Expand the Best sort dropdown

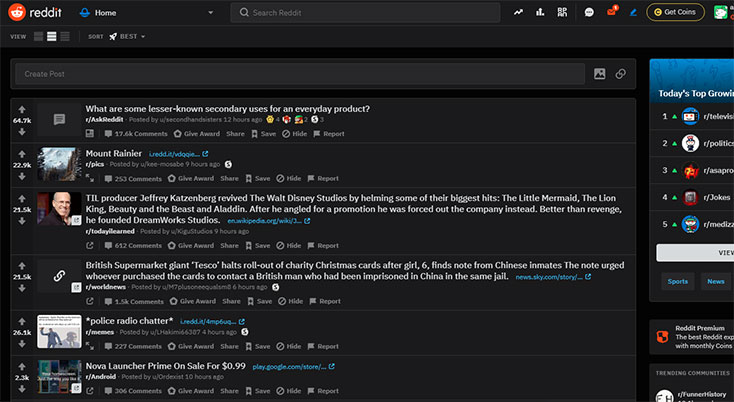click(x=127, y=36)
